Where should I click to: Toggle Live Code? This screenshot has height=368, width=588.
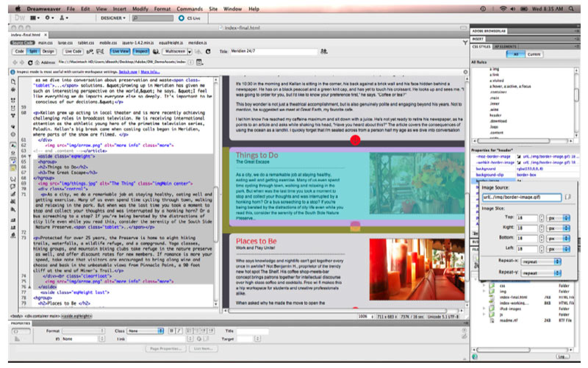73,51
